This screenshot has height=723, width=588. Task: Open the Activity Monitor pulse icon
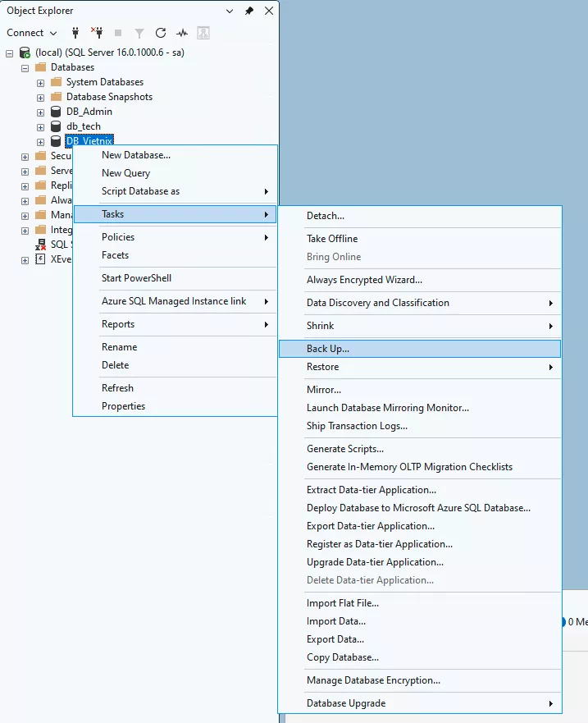point(182,33)
